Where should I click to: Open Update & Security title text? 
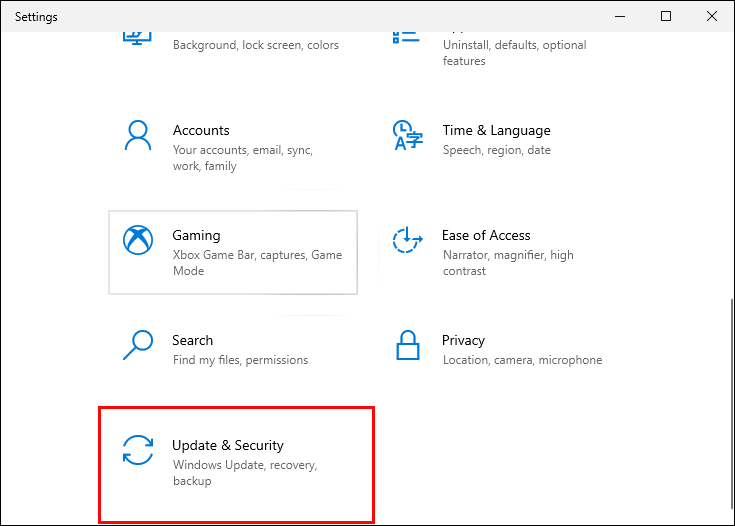tap(228, 445)
